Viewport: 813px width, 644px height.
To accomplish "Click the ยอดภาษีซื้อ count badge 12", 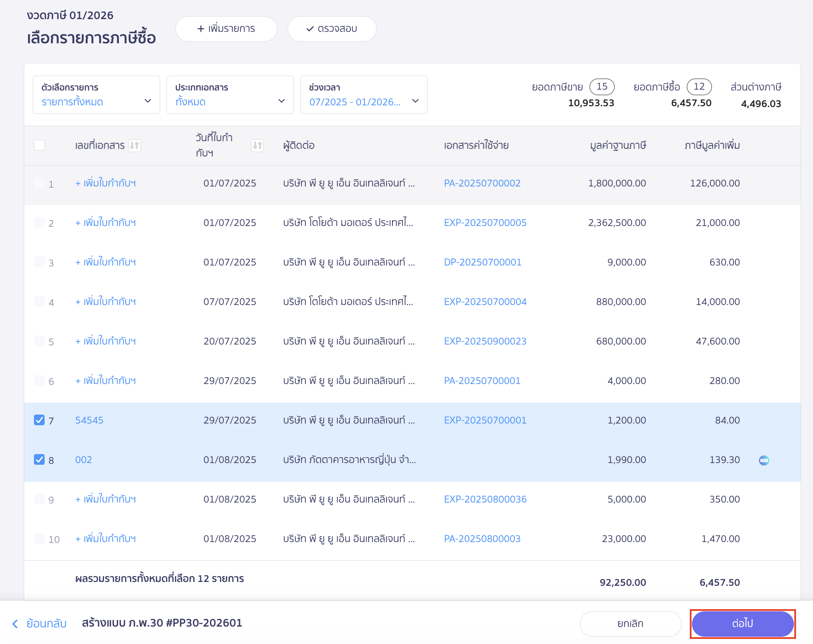I will point(699,87).
